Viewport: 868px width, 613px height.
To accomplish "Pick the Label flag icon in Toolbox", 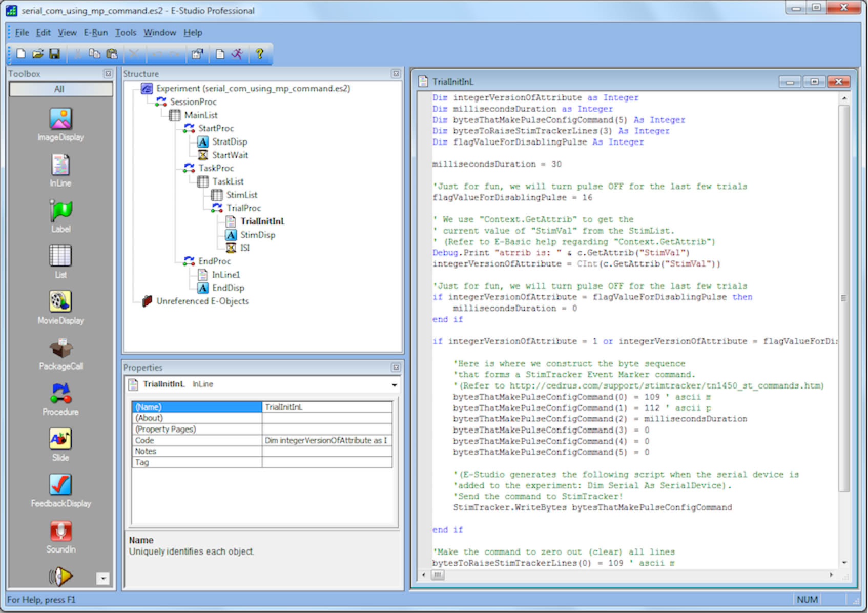I will coord(60,211).
